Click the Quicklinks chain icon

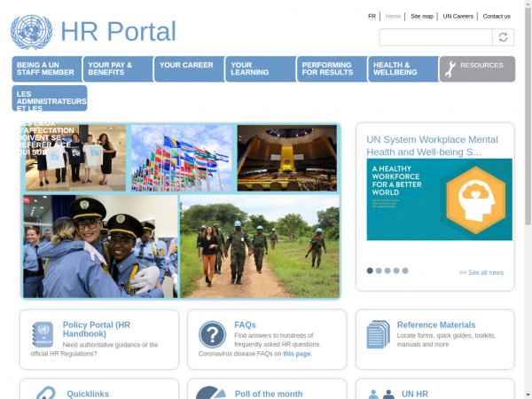pyautogui.click(x=46, y=393)
